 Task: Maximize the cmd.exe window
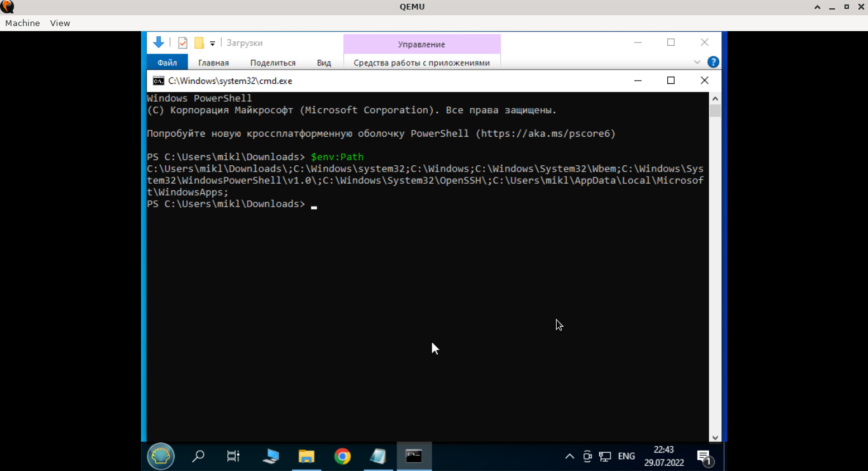pyautogui.click(x=670, y=81)
